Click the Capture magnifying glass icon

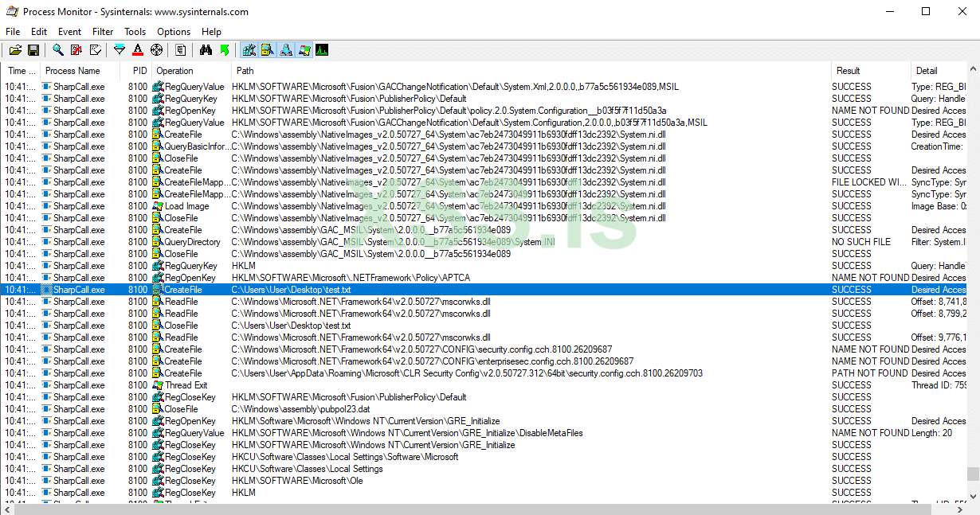[x=58, y=50]
